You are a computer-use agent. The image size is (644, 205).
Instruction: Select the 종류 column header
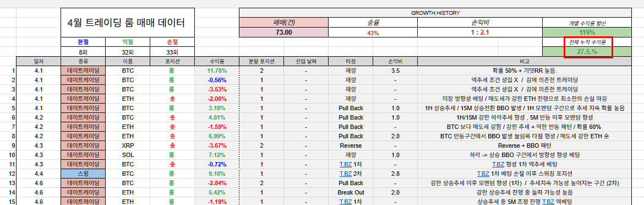[83, 61]
